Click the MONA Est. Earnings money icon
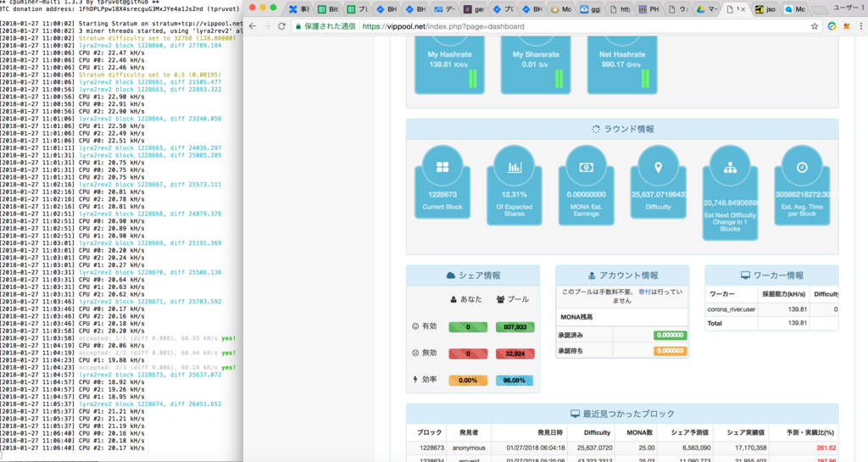Viewport: 868px width, 462px height. pos(587,167)
